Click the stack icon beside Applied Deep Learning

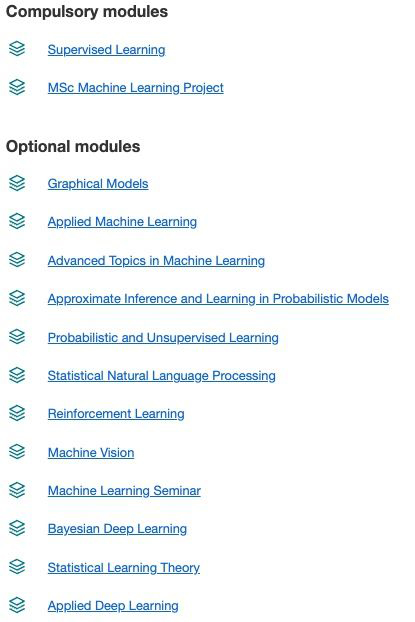17,605
